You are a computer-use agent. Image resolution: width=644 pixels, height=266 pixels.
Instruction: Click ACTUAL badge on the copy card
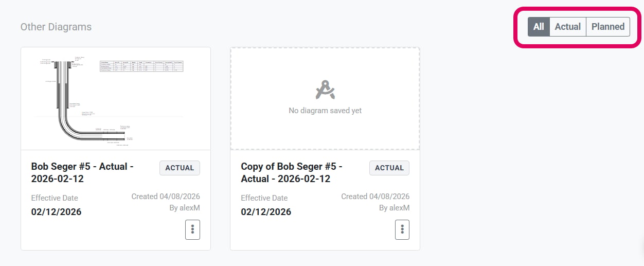pos(389,168)
